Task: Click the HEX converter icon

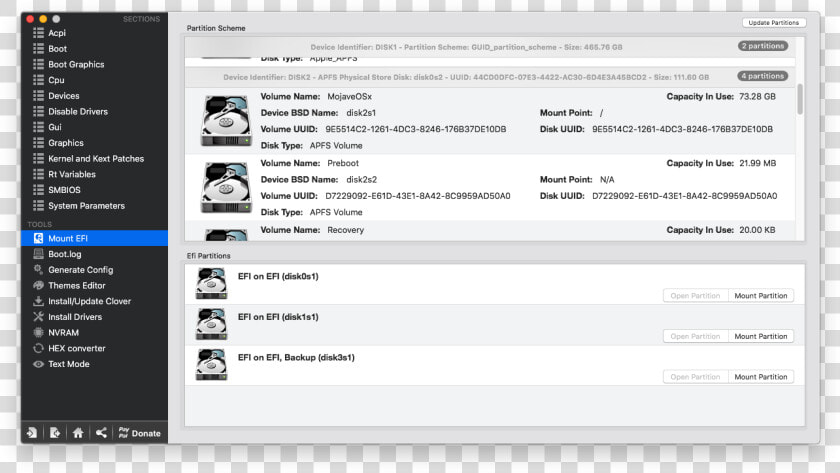Action: coord(38,348)
